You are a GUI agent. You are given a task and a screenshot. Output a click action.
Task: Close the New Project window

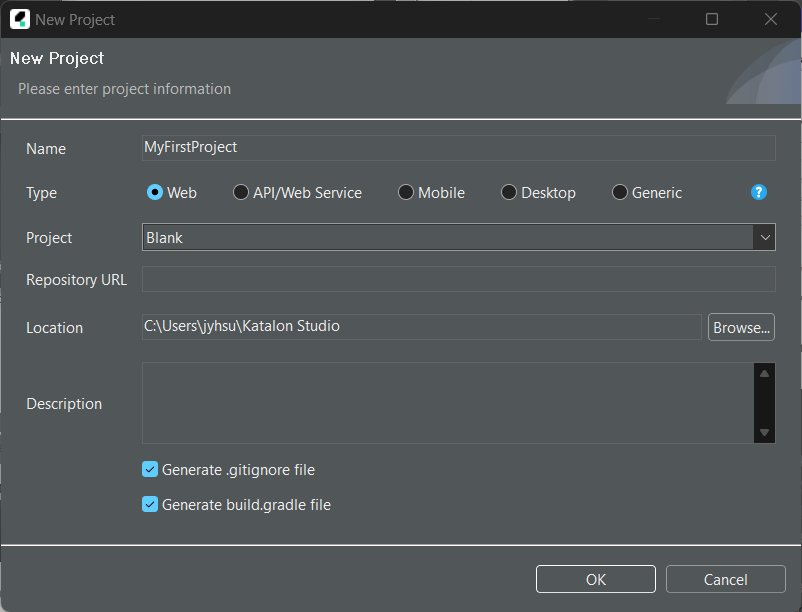click(x=771, y=19)
